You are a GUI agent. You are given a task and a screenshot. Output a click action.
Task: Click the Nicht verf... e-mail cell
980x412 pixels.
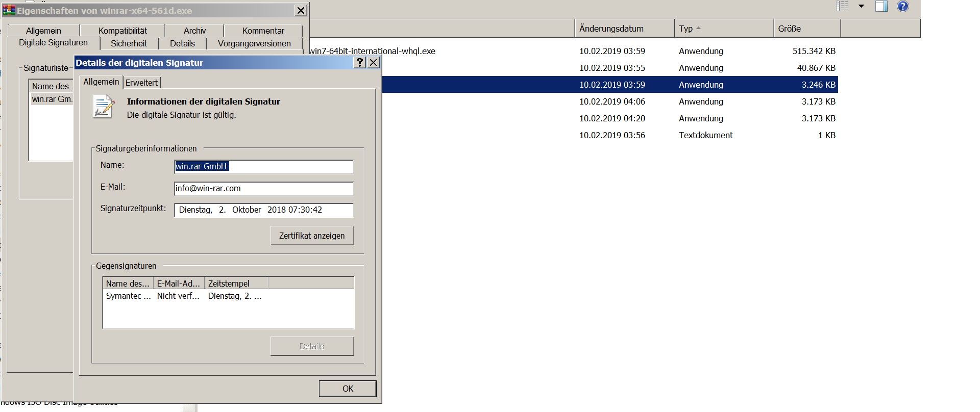click(178, 296)
